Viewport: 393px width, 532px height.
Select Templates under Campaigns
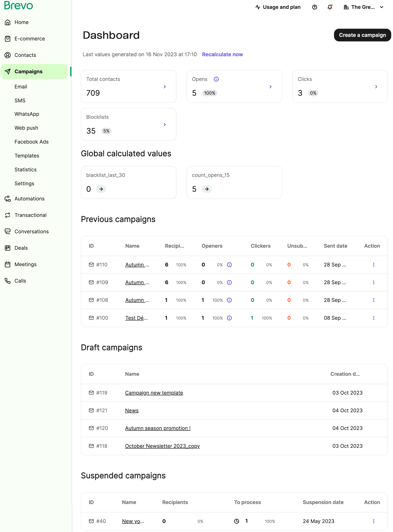tap(27, 156)
